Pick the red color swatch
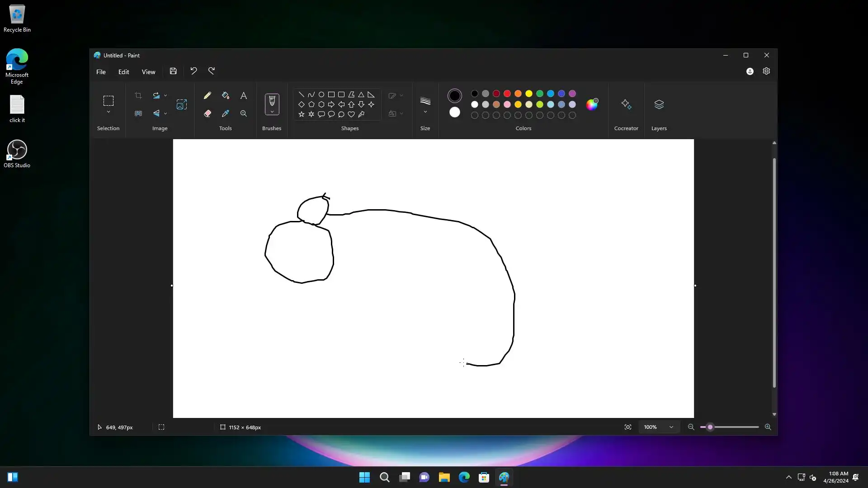868x488 pixels. pyautogui.click(x=507, y=94)
